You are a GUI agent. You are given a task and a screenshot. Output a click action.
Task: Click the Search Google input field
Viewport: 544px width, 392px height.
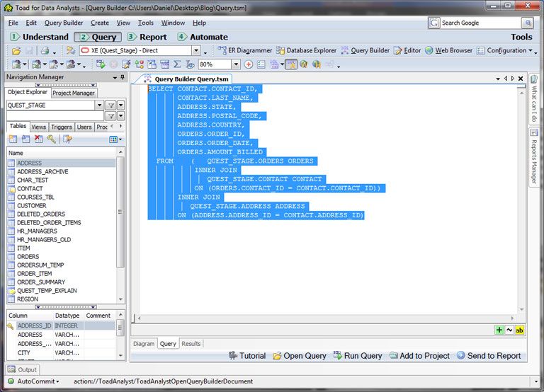[481, 23]
